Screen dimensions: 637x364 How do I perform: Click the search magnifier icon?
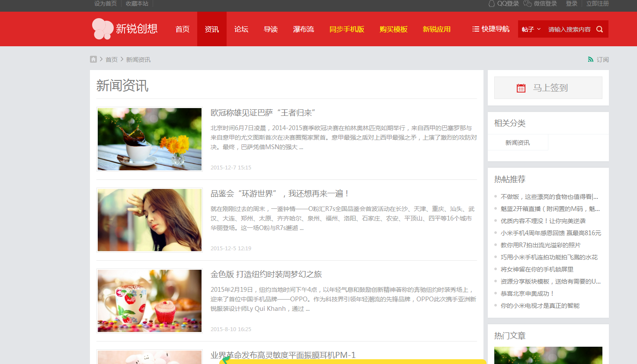point(599,29)
